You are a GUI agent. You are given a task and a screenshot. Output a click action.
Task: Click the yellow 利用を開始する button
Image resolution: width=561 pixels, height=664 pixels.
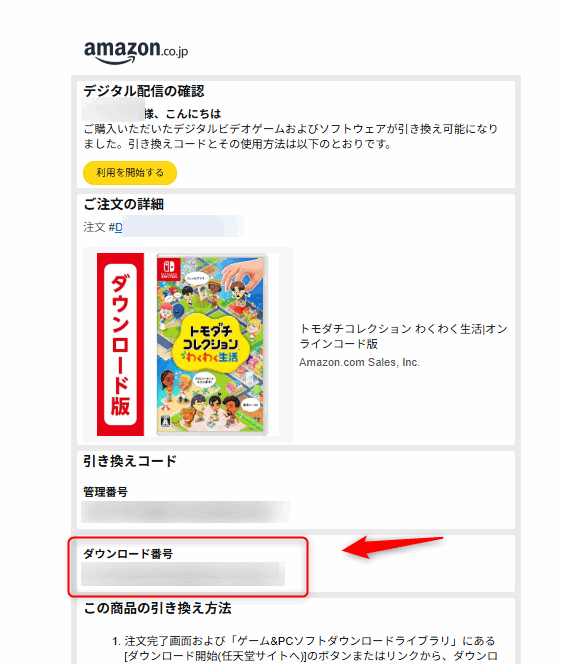pyautogui.click(x=130, y=173)
